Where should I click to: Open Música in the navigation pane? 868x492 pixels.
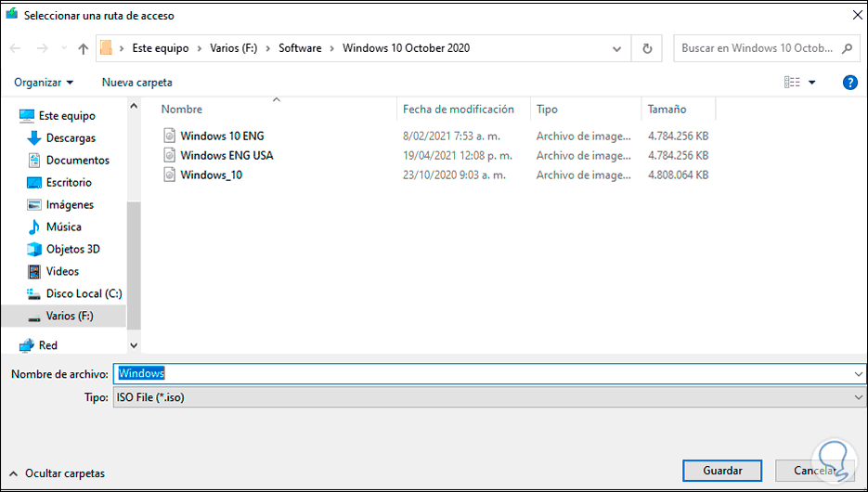tap(64, 227)
